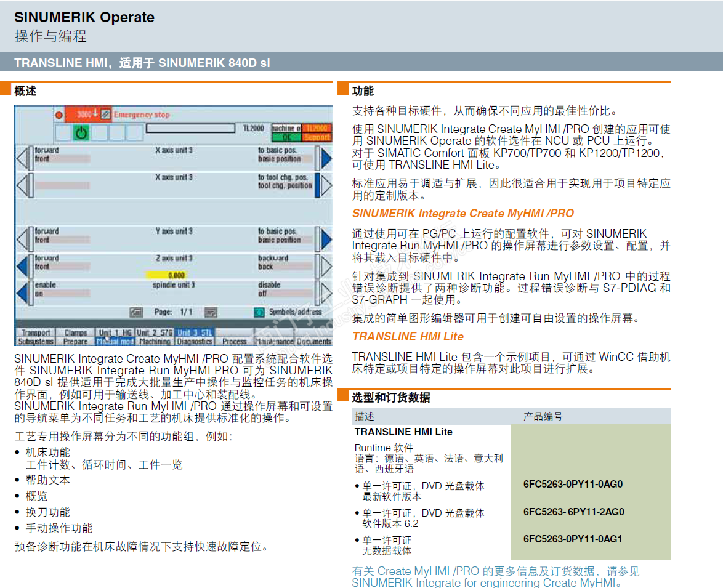Click product number 6FC5263-0PY11-0AG0
The height and width of the screenshot is (588, 723).
pyautogui.click(x=573, y=485)
